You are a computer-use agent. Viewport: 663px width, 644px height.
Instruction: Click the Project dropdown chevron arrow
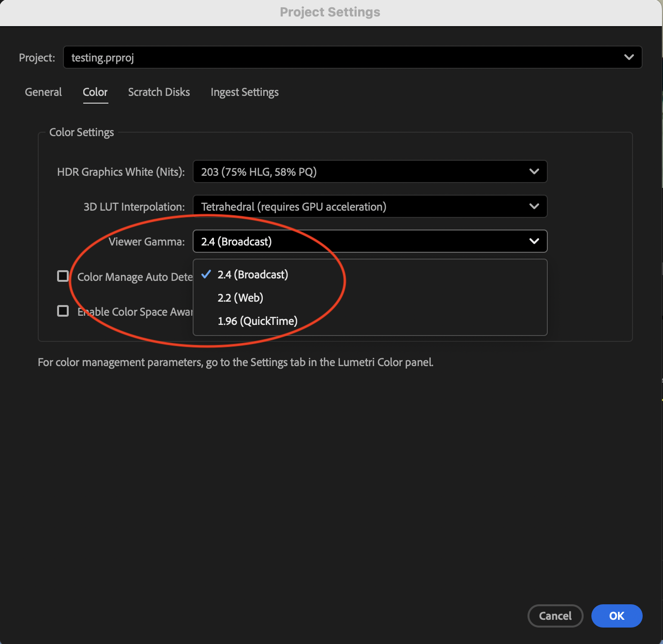(x=629, y=57)
